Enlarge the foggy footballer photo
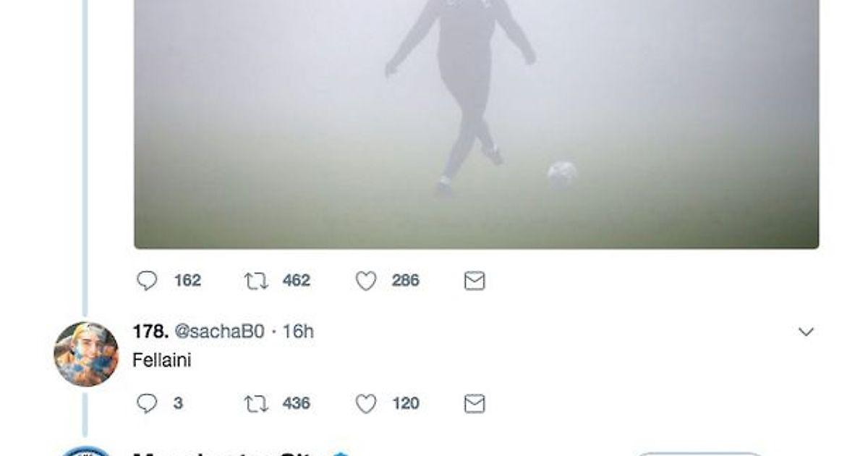Viewport: 868px width, 456px height. pos(476,124)
